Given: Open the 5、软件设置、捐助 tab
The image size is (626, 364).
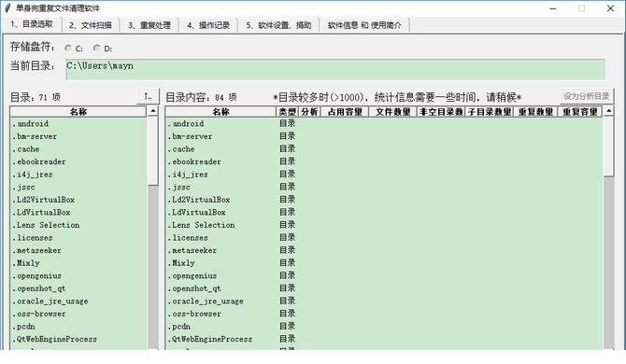Looking at the screenshot, I should tap(278, 25).
